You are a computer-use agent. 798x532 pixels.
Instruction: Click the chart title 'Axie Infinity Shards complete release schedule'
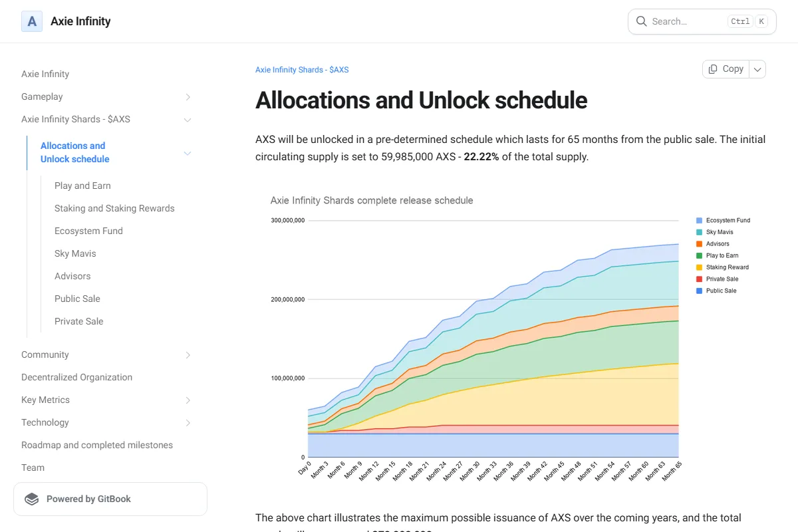pyautogui.click(x=372, y=200)
